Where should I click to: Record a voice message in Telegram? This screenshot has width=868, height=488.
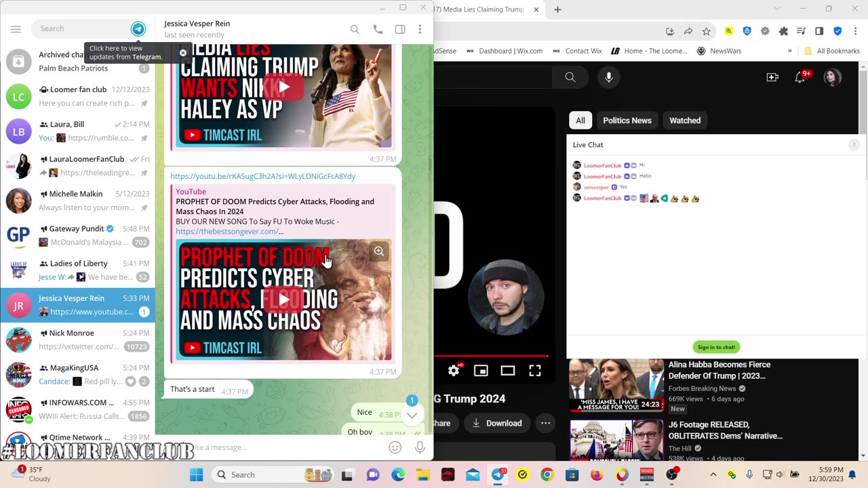tap(420, 447)
